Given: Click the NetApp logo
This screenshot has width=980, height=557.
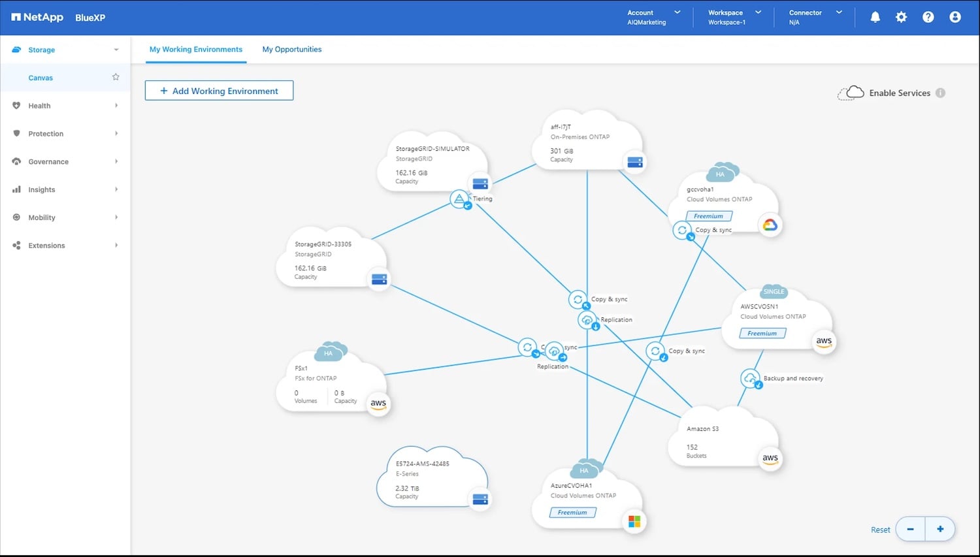Looking at the screenshot, I should coord(37,17).
